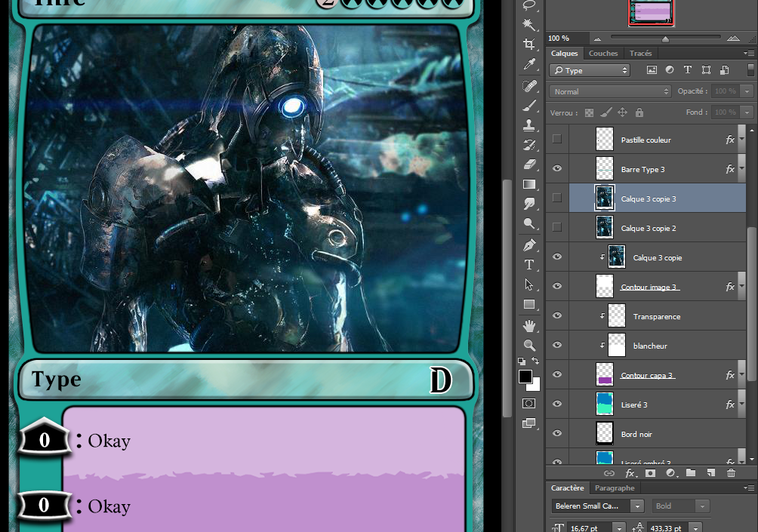Viewport: 758px width, 532px height.
Task: Select the Path Selection tool
Action: click(529, 284)
